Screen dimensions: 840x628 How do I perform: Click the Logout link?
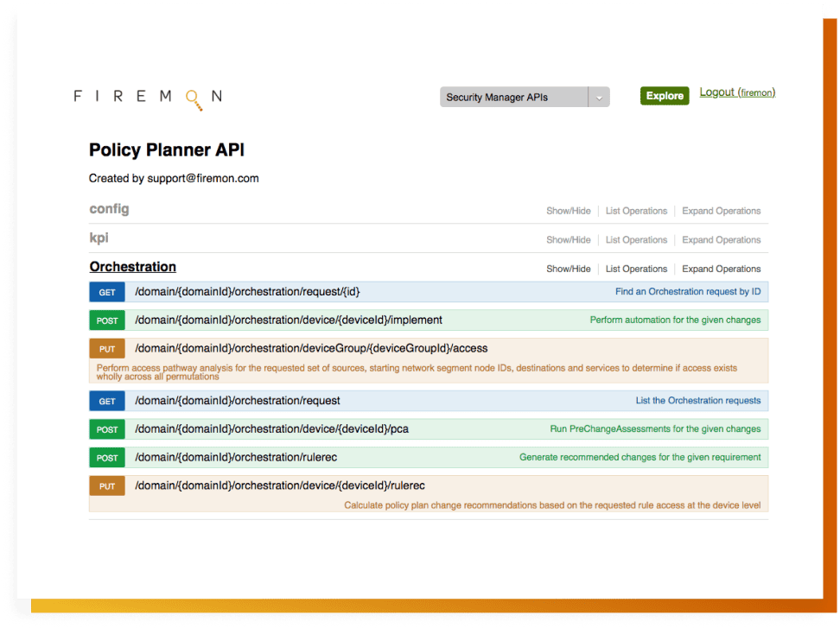pyautogui.click(x=717, y=92)
